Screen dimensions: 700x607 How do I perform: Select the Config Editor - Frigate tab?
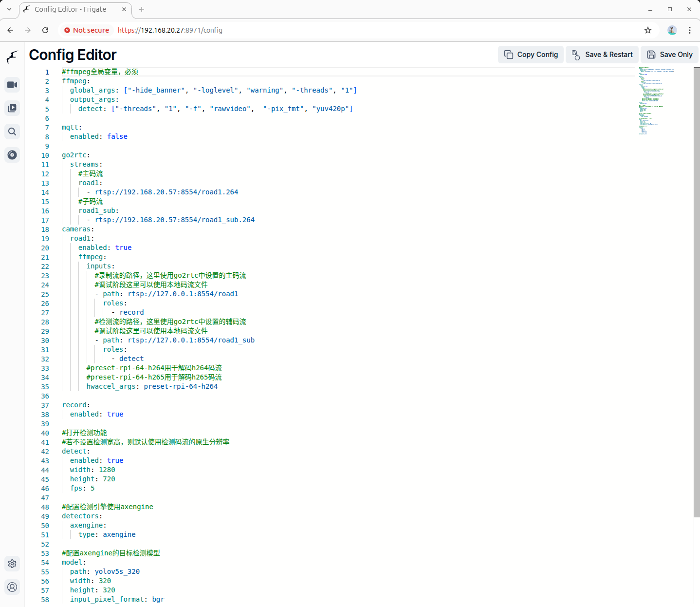pyautogui.click(x=71, y=9)
